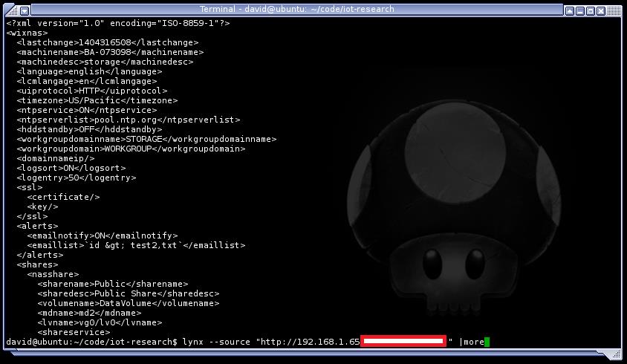Image resolution: width=627 pixels, height=364 pixels.
Task: Close the Terminal window
Action: [x=601, y=11]
